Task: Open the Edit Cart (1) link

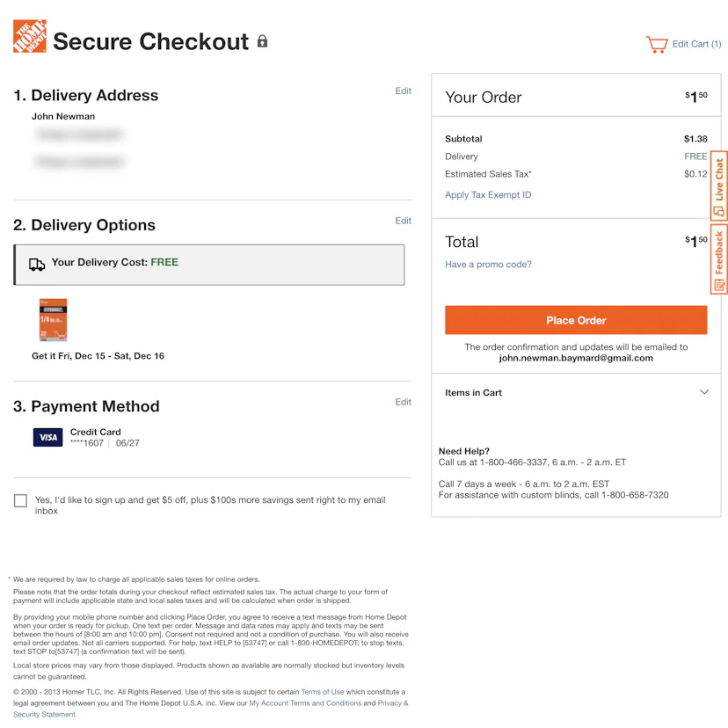Action: [696, 44]
